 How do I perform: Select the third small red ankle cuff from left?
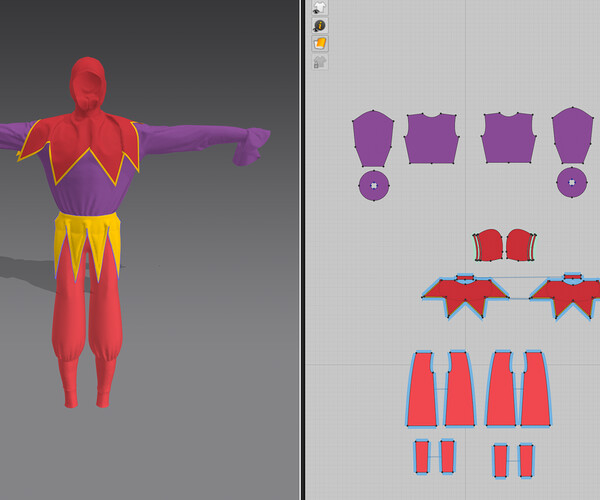tap(501, 461)
